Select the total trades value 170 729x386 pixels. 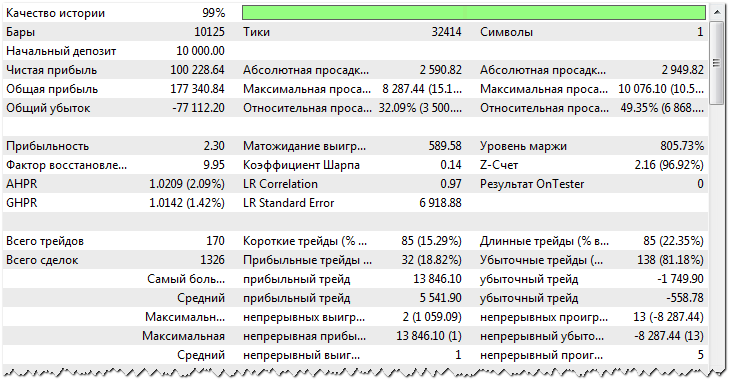pyautogui.click(x=215, y=241)
